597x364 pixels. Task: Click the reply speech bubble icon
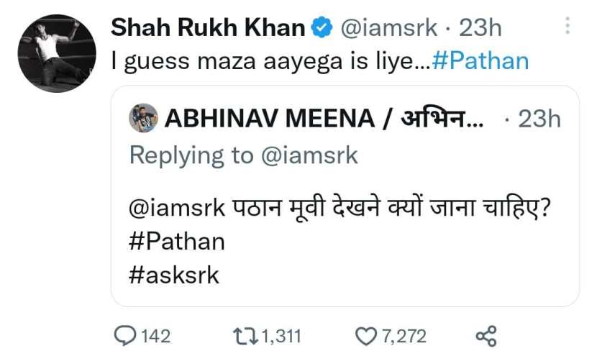point(125,335)
